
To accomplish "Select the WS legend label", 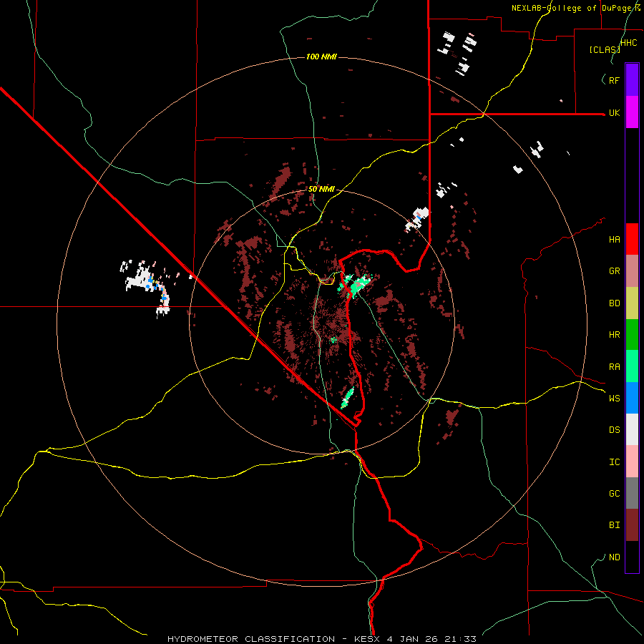I will coord(614,399).
